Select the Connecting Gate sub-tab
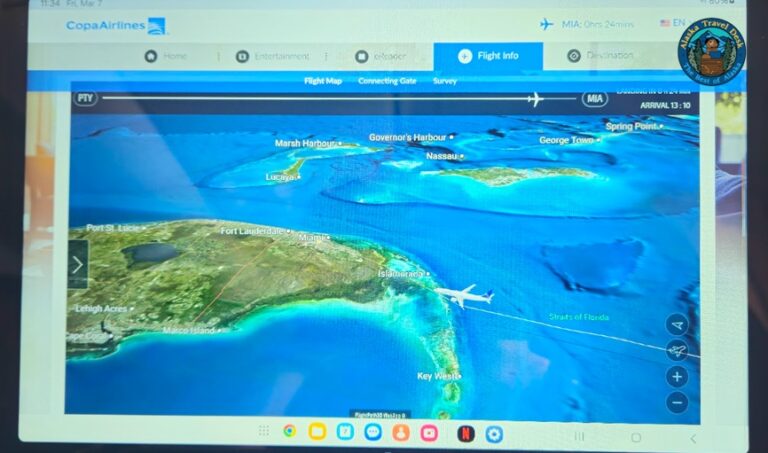This screenshot has width=768, height=453. coord(387,81)
